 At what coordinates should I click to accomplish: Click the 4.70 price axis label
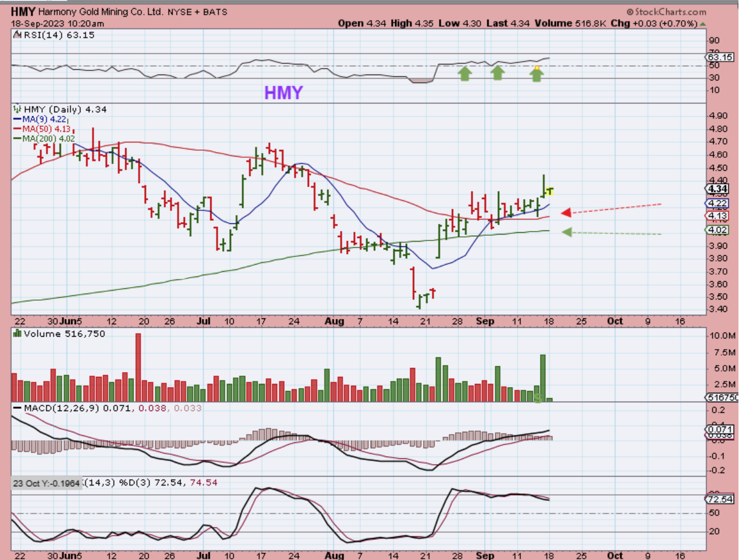point(719,142)
